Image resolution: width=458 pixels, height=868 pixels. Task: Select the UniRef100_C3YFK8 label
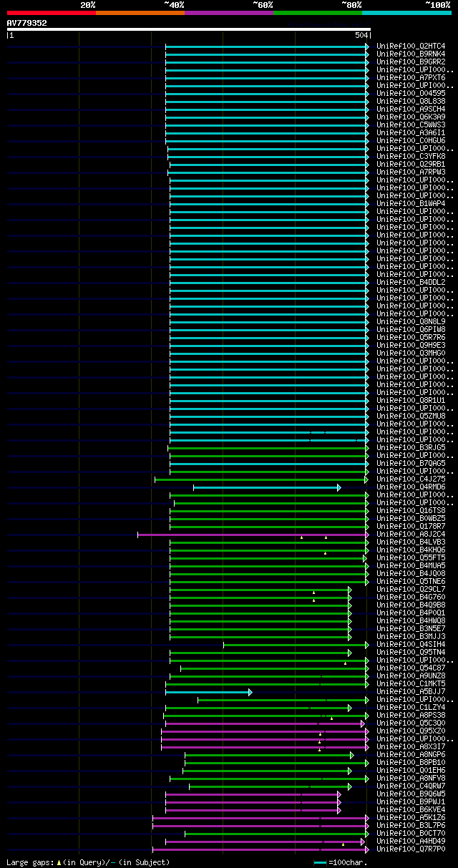[x=411, y=156]
